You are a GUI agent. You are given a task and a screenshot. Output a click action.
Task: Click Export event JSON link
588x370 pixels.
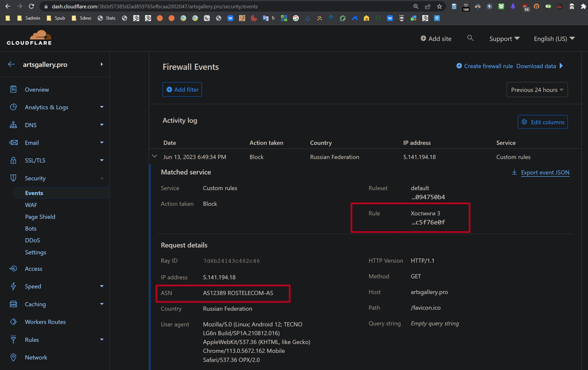[541, 172]
